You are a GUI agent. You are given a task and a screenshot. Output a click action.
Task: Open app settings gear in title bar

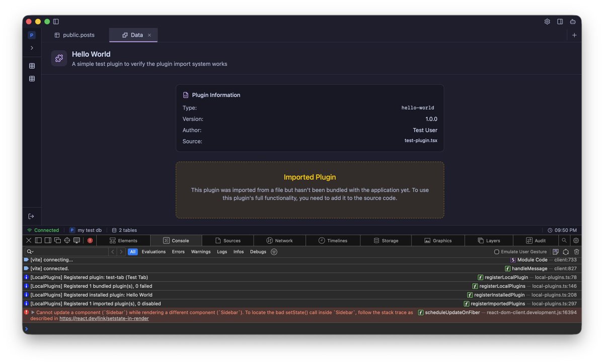coord(547,22)
